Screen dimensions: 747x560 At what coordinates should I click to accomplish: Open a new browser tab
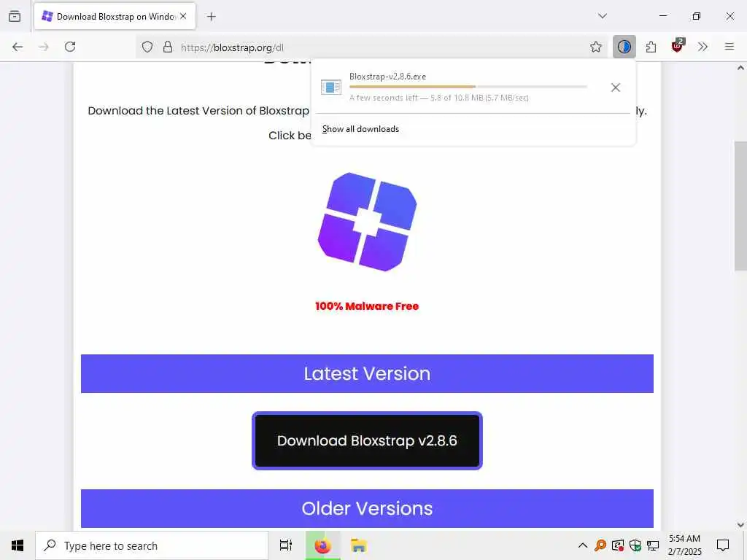[212, 17]
